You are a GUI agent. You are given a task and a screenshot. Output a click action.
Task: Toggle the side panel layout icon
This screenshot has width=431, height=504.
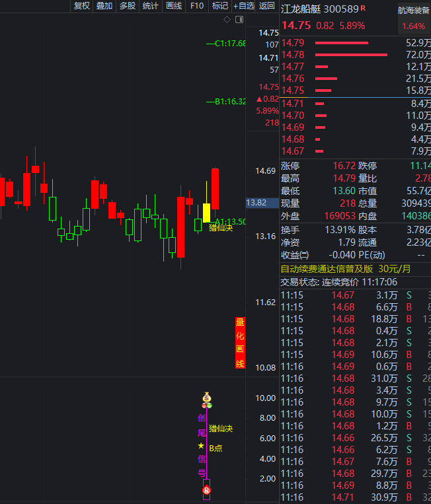(x=239, y=20)
